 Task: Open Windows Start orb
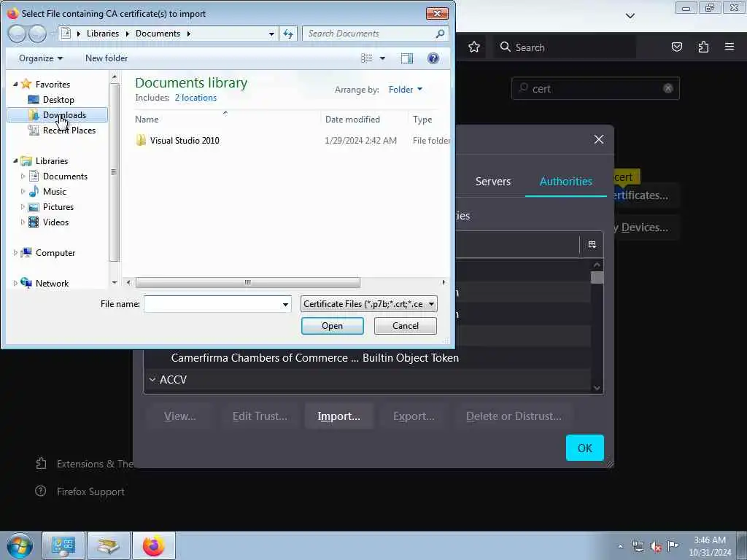[x=20, y=545]
